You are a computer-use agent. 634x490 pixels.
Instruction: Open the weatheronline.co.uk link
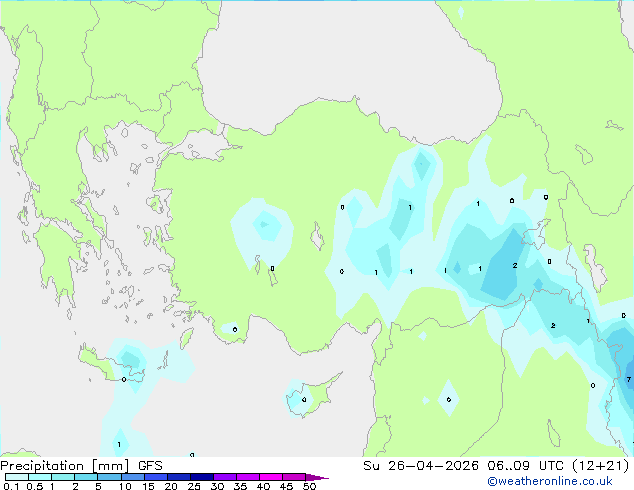[x=550, y=481]
